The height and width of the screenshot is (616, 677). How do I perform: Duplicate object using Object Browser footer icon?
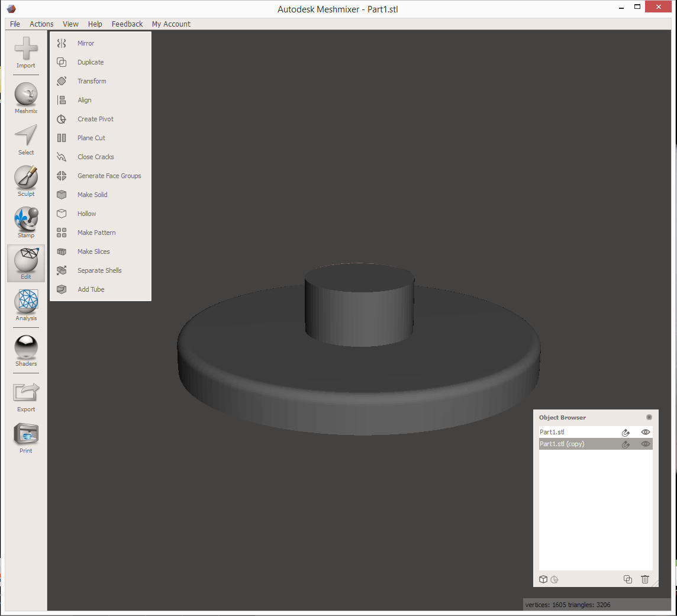coord(628,579)
